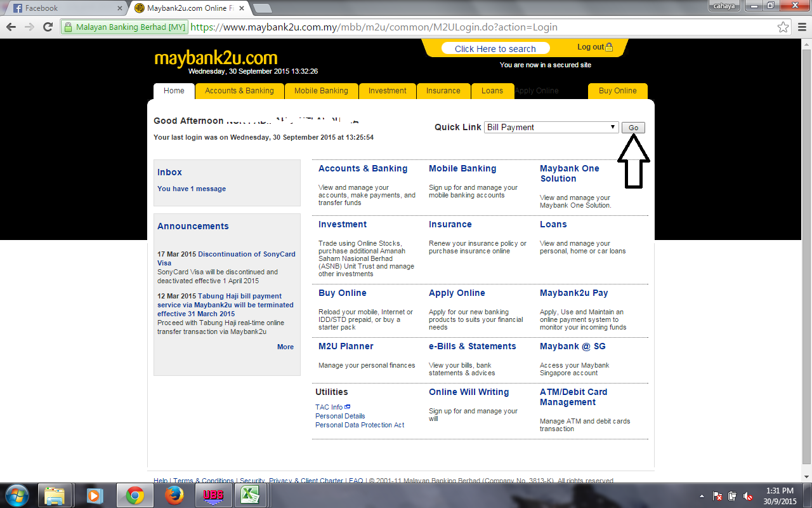The width and height of the screenshot is (812, 508).
Task: Open e-Bills & Statements
Action: pos(473,346)
